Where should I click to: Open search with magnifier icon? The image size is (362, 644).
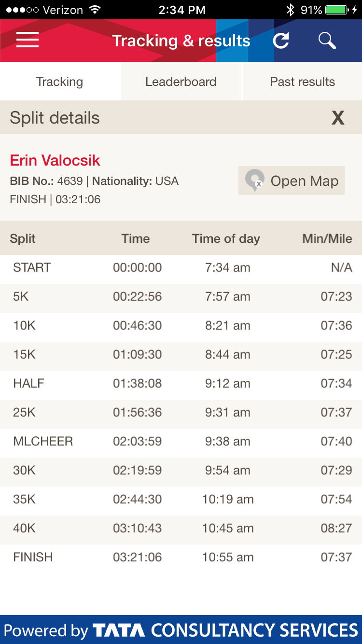point(327,41)
